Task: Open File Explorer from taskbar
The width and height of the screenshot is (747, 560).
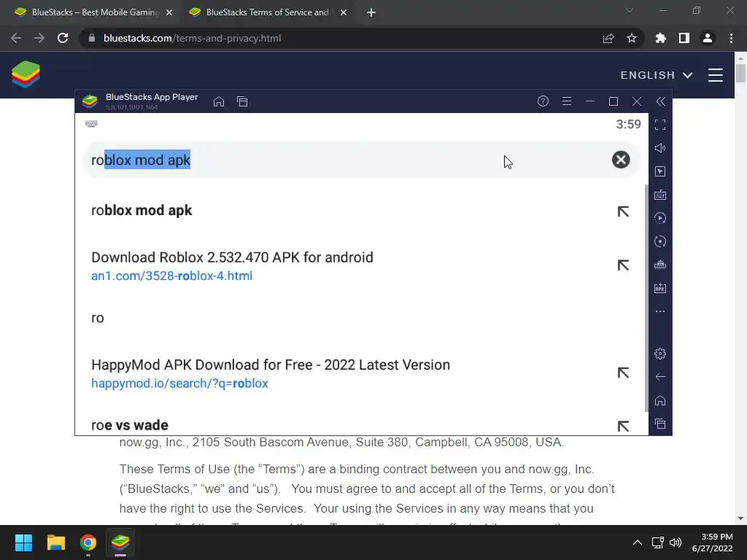Action: [x=55, y=542]
